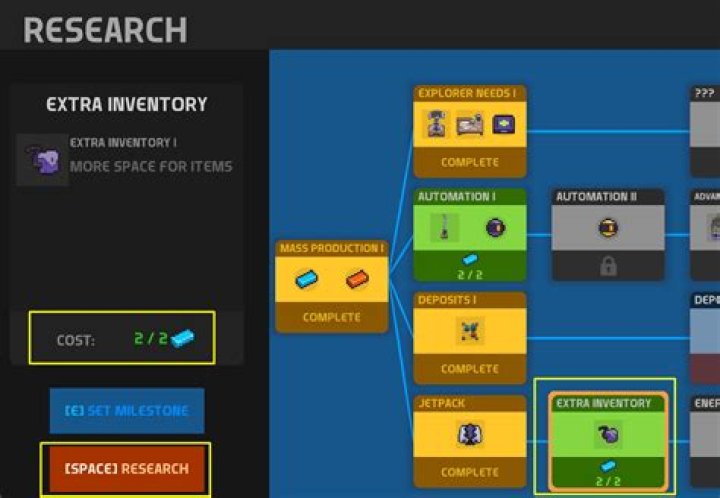The height and width of the screenshot is (498, 720).
Task: Select the Automation I node title
Action: (x=456, y=196)
